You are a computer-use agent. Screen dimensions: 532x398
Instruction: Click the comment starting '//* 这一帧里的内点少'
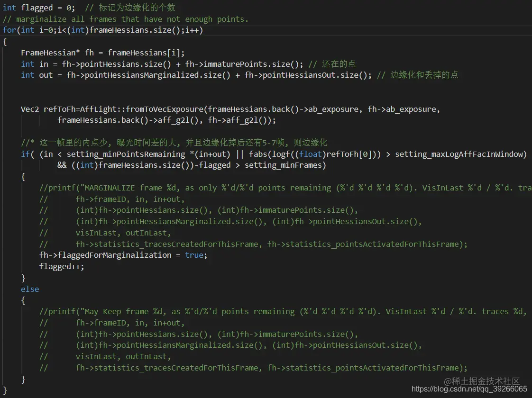[174, 143]
